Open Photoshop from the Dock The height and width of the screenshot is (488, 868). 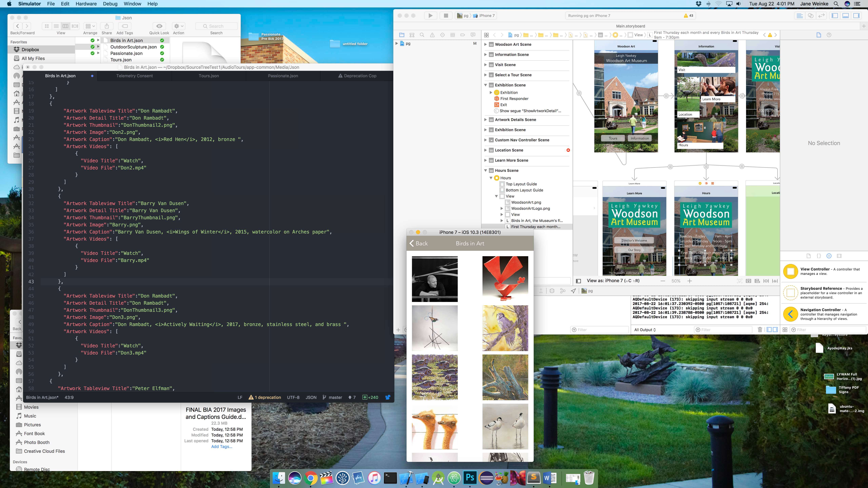pyautogui.click(x=470, y=478)
